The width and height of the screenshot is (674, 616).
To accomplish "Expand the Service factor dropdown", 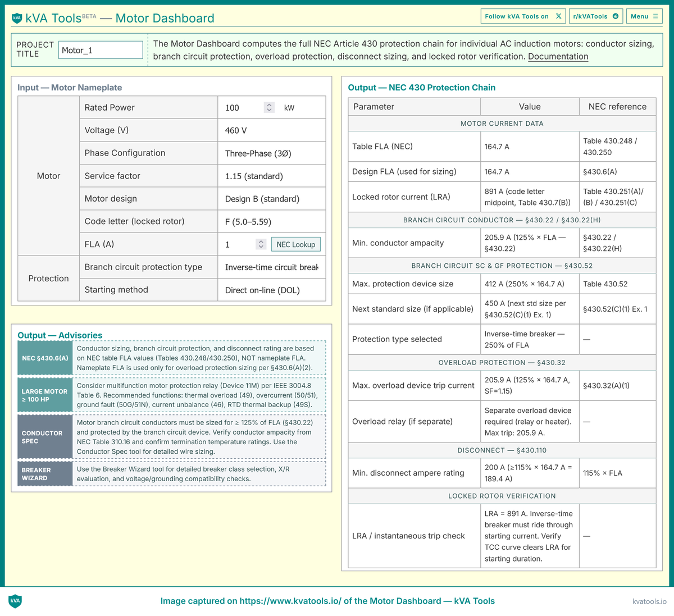I will (272, 176).
